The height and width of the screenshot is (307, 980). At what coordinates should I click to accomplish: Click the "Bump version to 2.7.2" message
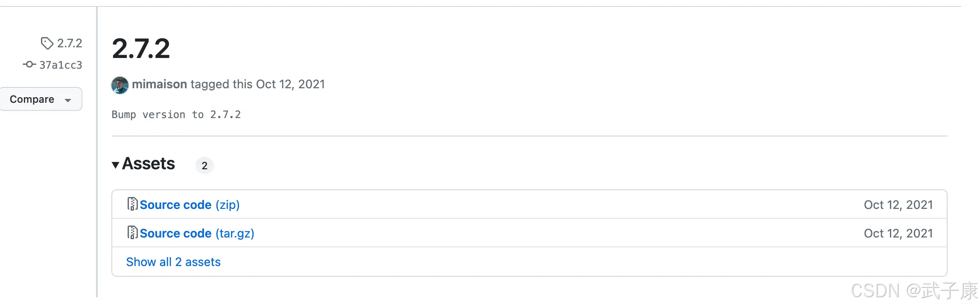click(176, 115)
